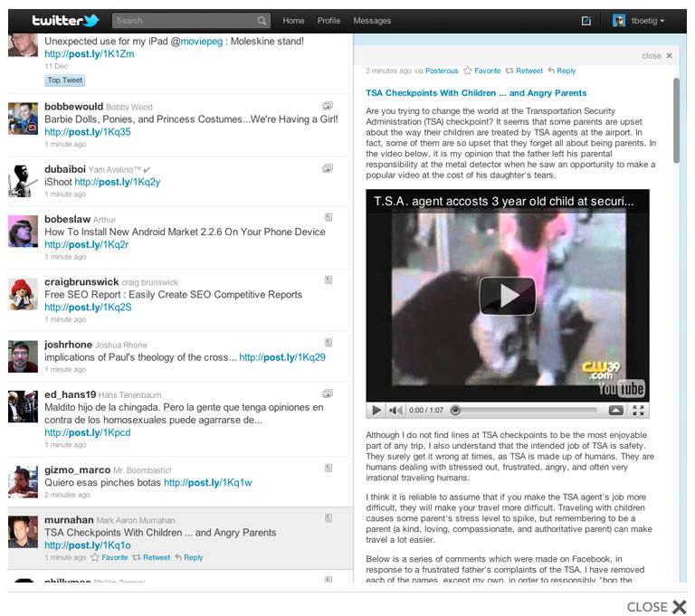The image size is (695, 616).
Task: Click the video seek slider handle
Action: coord(455,410)
